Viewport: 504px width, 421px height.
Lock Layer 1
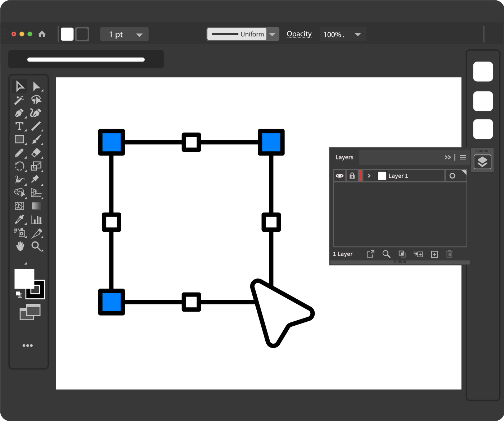tap(352, 176)
